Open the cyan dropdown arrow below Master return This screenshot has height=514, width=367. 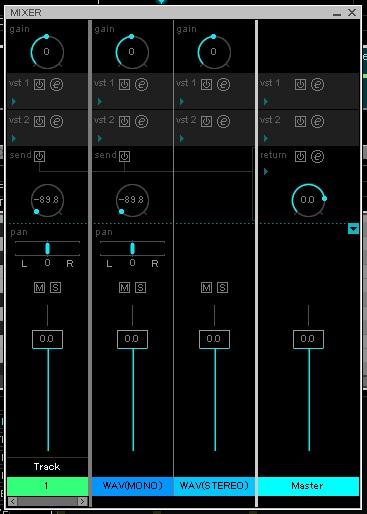tap(353, 229)
